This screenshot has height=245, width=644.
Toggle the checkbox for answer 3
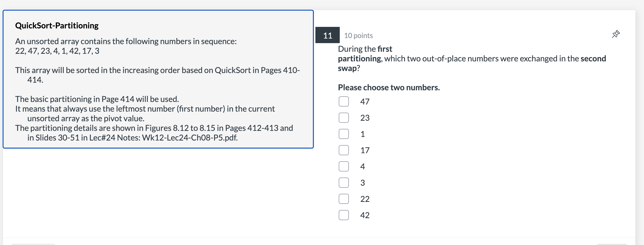(x=344, y=183)
